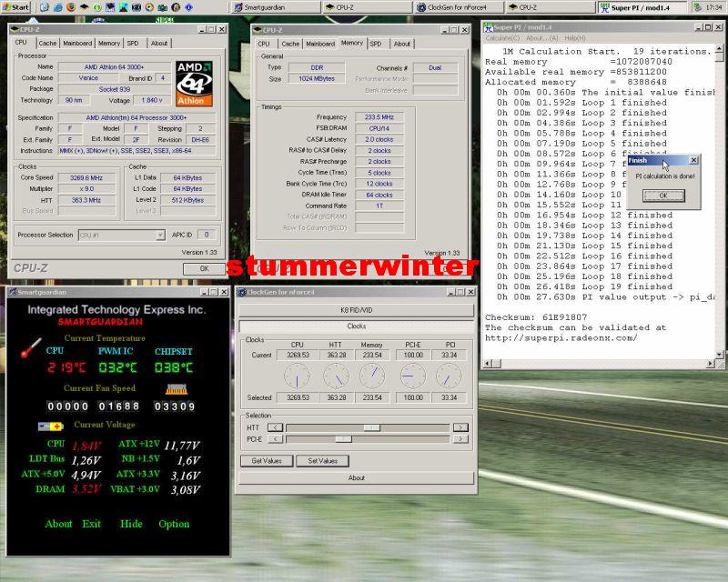The height and width of the screenshot is (582, 728).
Task: Click the superpi.radeonx.com URL text
Action: tap(561, 338)
